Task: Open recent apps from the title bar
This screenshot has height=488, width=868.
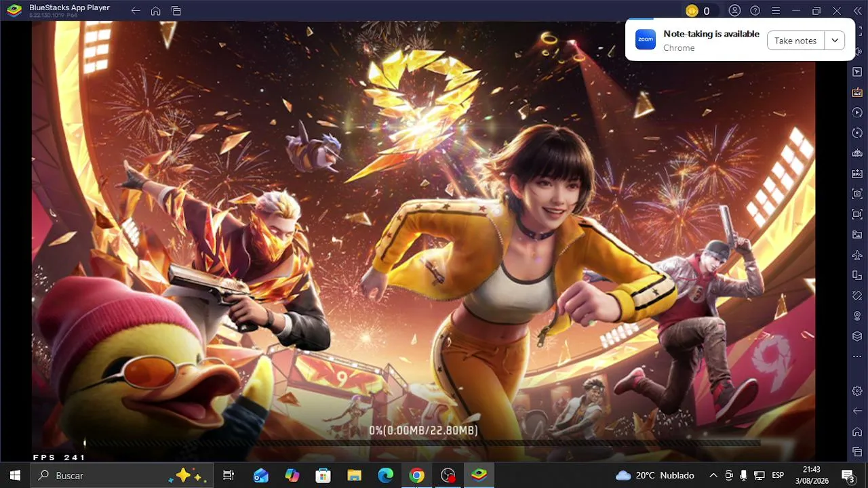Action: [x=176, y=11]
